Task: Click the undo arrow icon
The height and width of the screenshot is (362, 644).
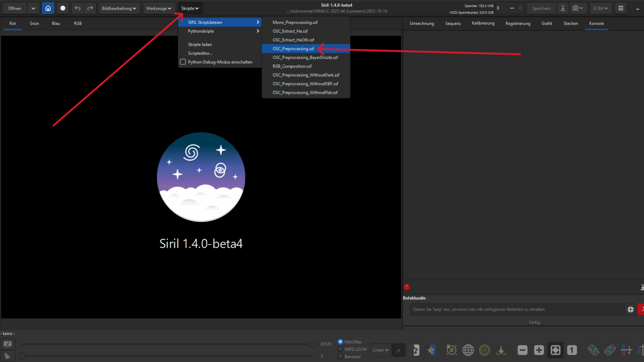Action: [78, 8]
